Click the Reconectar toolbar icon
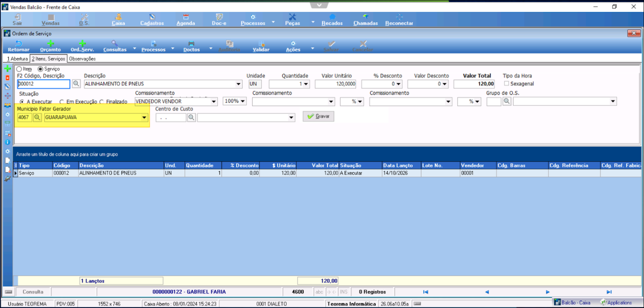The height and width of the screenshot is (308, 644). pyautogui.click(x=399, y=19)
